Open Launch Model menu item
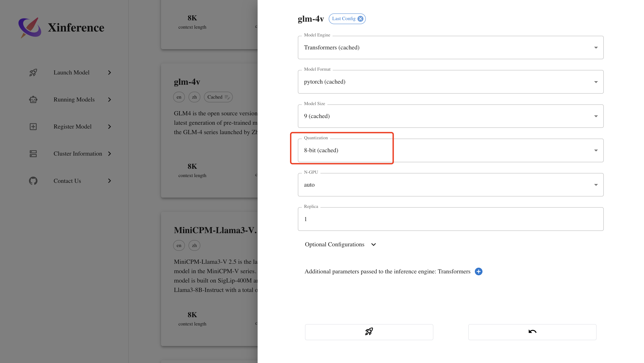 click(71, 72)
